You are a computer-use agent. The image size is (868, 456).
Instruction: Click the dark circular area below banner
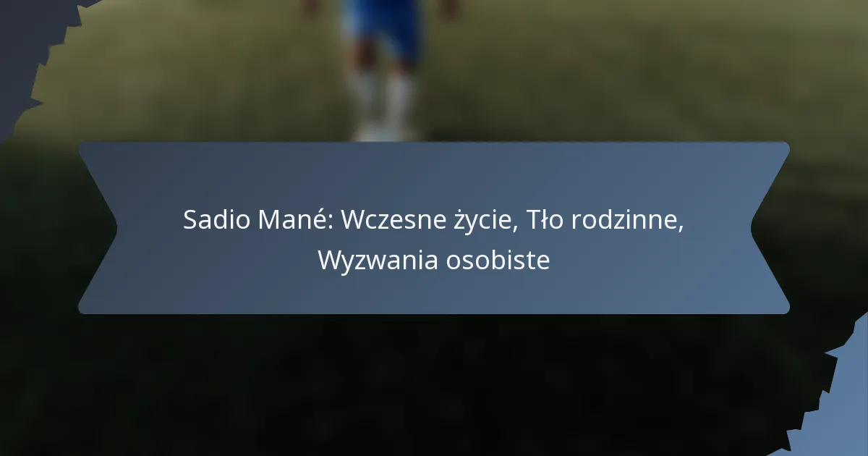click(434, 384)
